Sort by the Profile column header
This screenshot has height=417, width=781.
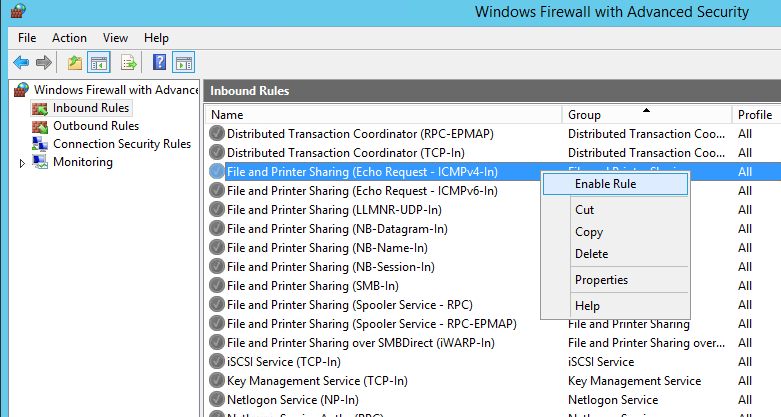pos(756,115)
